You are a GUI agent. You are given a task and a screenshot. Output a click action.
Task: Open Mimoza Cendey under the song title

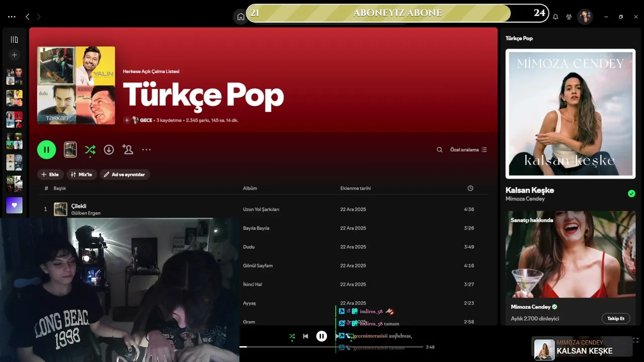point(525,199)
